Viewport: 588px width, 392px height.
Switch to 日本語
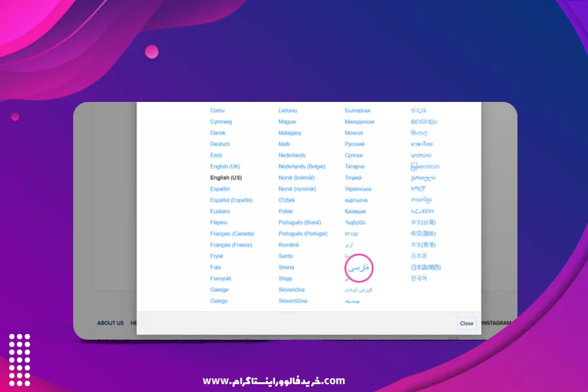tap(419, 256)
